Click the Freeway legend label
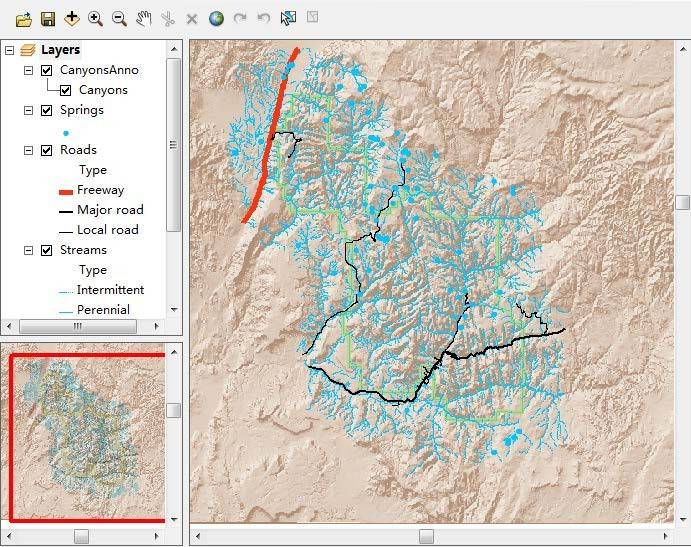This screenshot has width=691, height=547. click(x=100, y=190)
